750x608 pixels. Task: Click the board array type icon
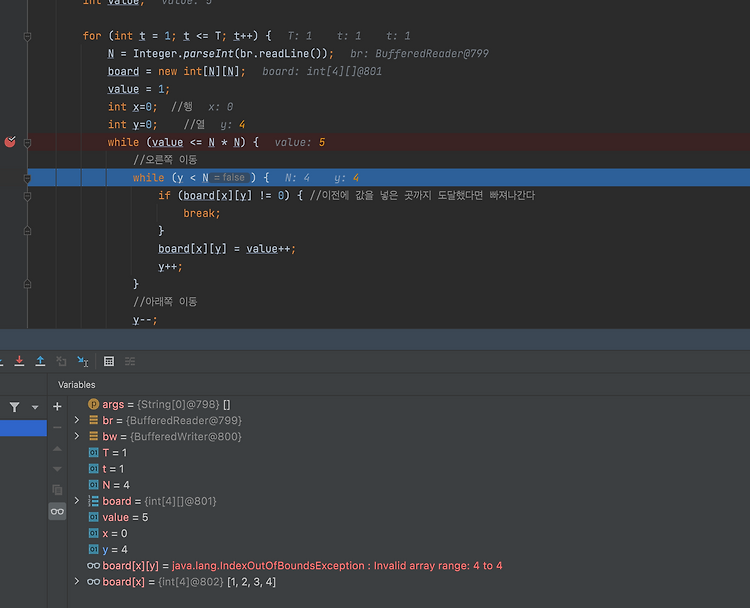pyautogui.click(x=93, y=501)
